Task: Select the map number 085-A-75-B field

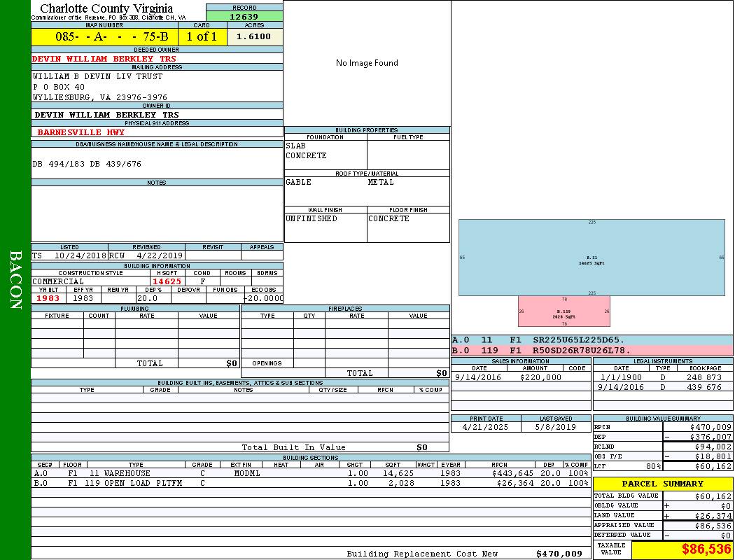Action: tap(104, 36)
